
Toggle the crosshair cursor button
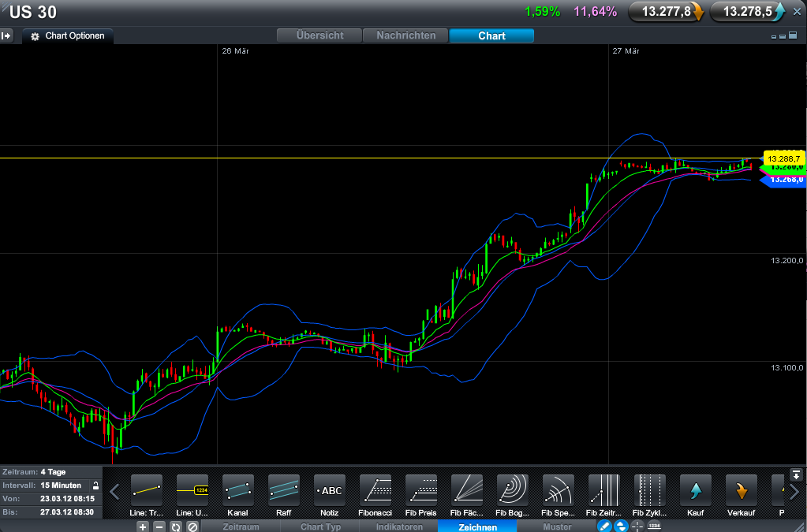[637, 526]
